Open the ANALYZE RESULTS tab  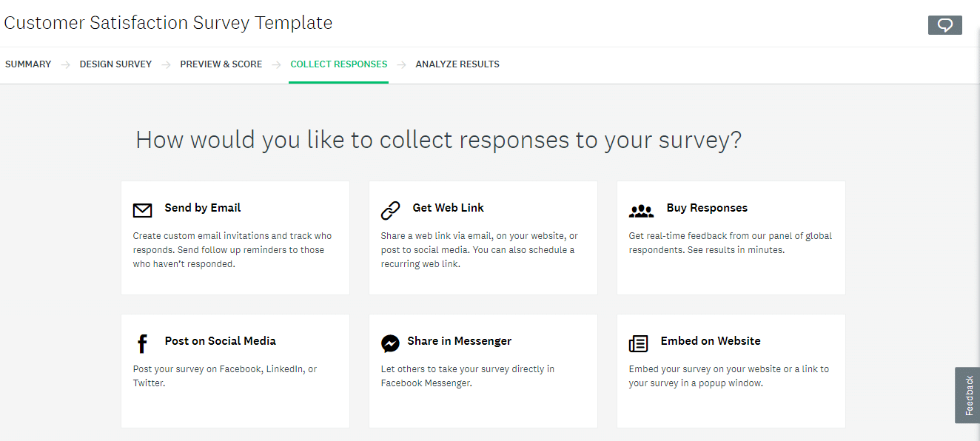coord(457,64)
